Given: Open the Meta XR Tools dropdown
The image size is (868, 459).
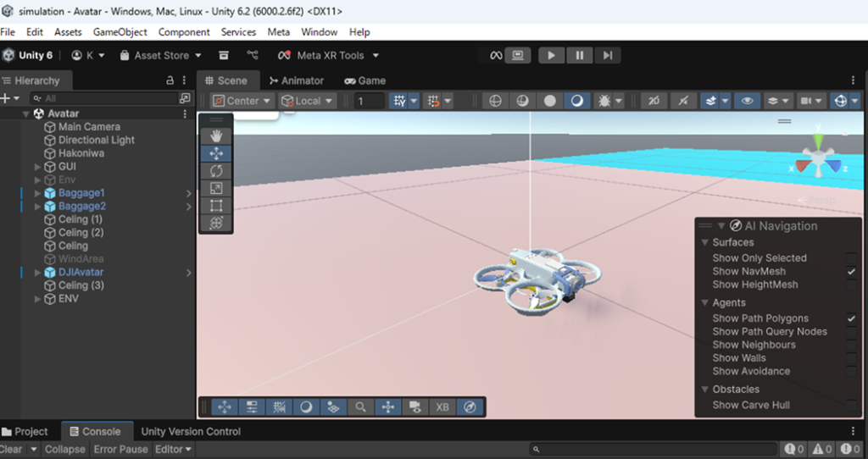Looking at the screenshot, I should click(329, 55).
